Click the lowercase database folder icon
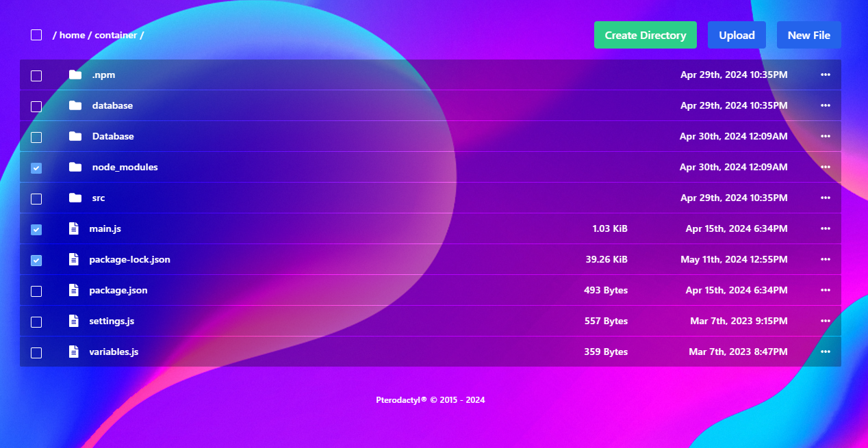 75,105
